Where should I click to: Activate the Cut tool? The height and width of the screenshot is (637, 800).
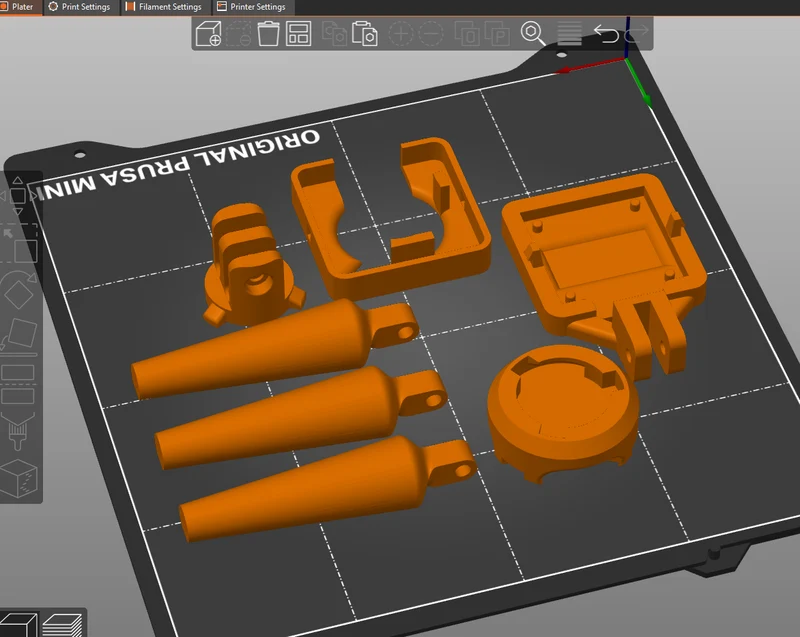click(18, 385)
